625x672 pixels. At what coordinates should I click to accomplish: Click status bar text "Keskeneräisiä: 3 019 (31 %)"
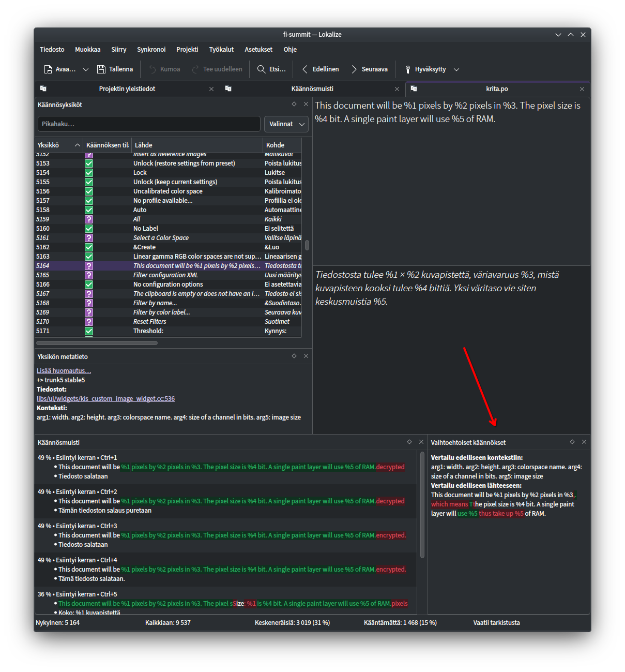293,623
